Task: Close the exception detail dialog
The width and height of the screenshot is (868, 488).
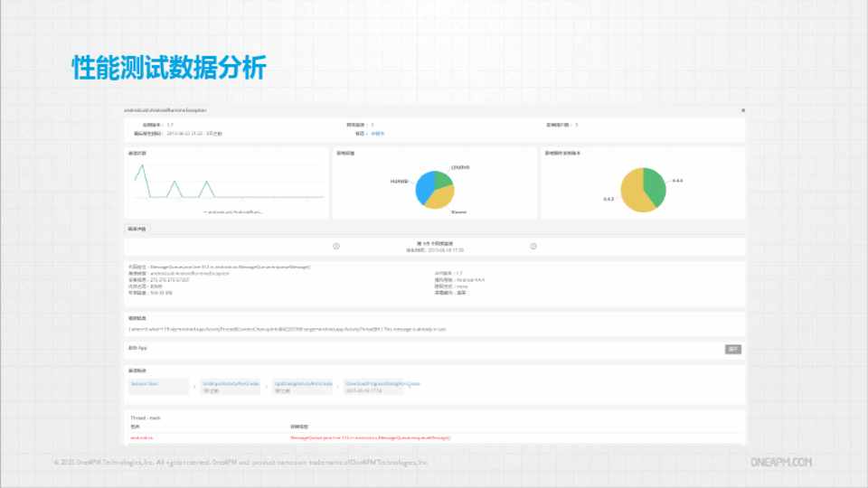Action: [x=742, y=110]
